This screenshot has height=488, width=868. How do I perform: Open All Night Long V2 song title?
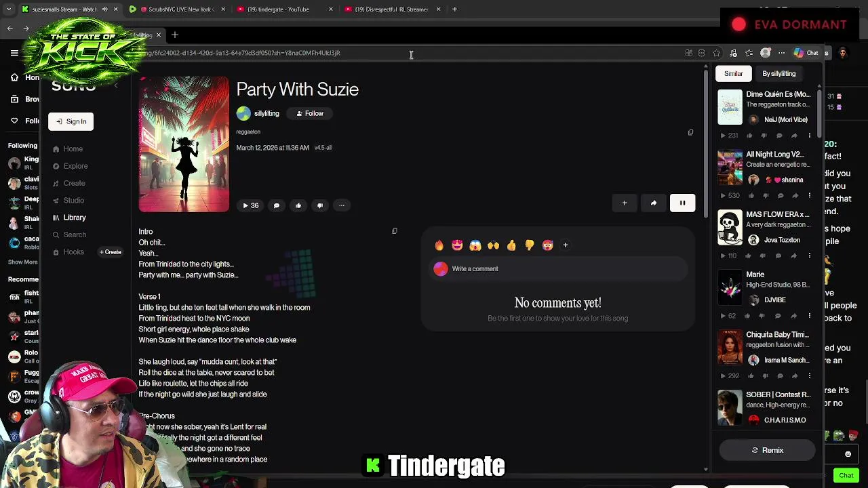[775, 155]
